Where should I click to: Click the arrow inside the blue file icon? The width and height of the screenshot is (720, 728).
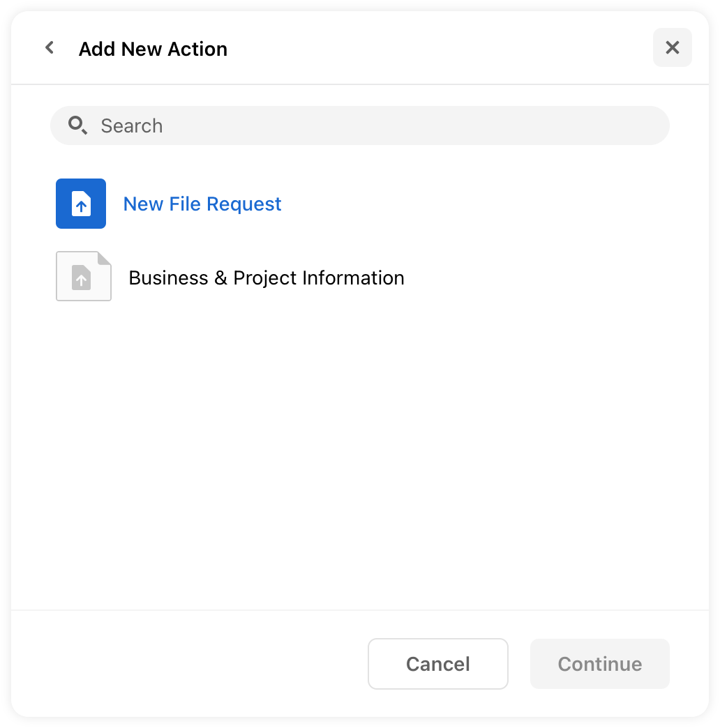coord(81,204)
